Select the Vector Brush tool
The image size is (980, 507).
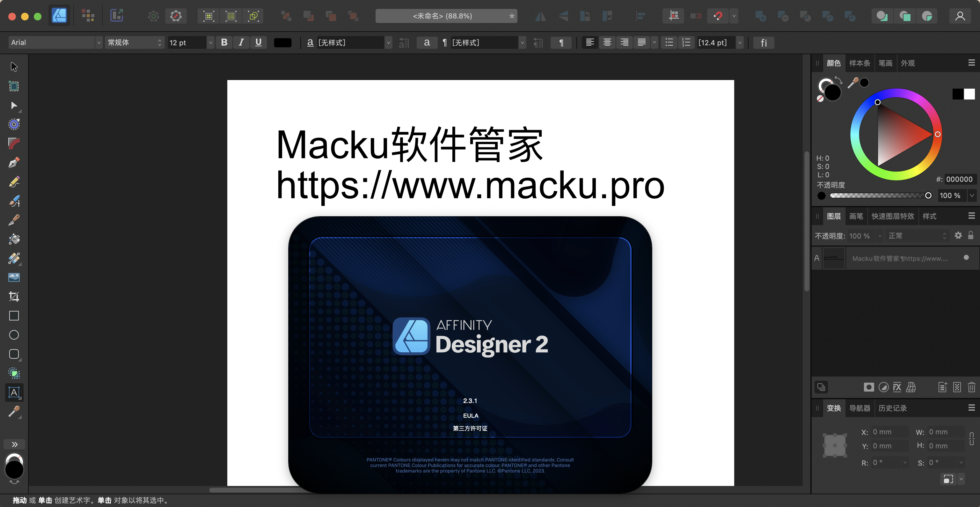(x=14, y=201)
